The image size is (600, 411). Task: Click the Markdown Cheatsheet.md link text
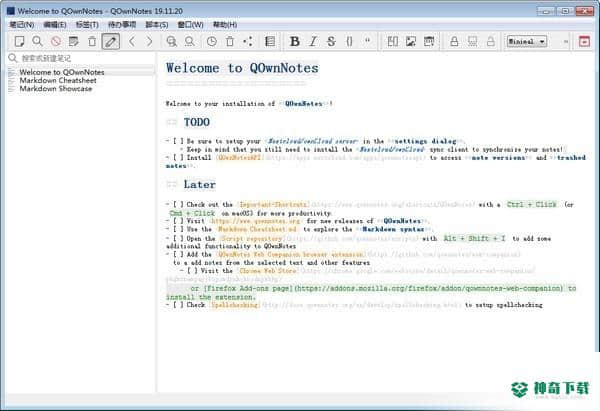point(257,229)
